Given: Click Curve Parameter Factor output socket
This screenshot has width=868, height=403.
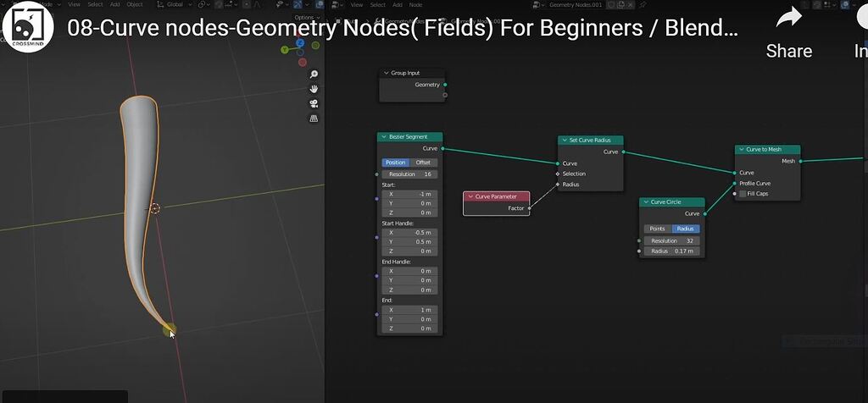Looking at the screenshot, I should pos(529,208).
